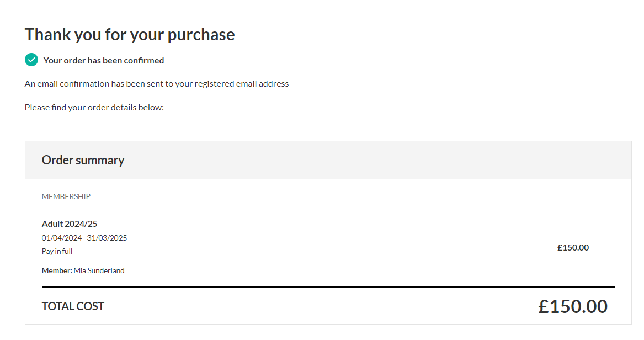Click the divider line above total cost
644x340 pixels.
pos(328,286)
